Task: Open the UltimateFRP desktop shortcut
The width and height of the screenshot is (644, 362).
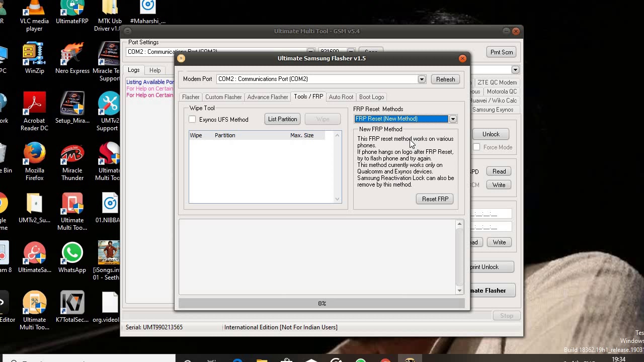Action: [x=72, y=13]
